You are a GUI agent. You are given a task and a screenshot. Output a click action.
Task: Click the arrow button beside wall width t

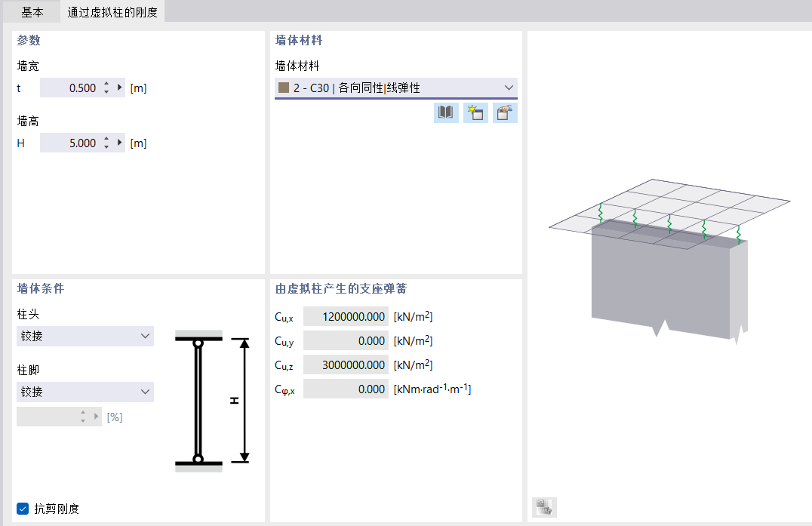119,88
